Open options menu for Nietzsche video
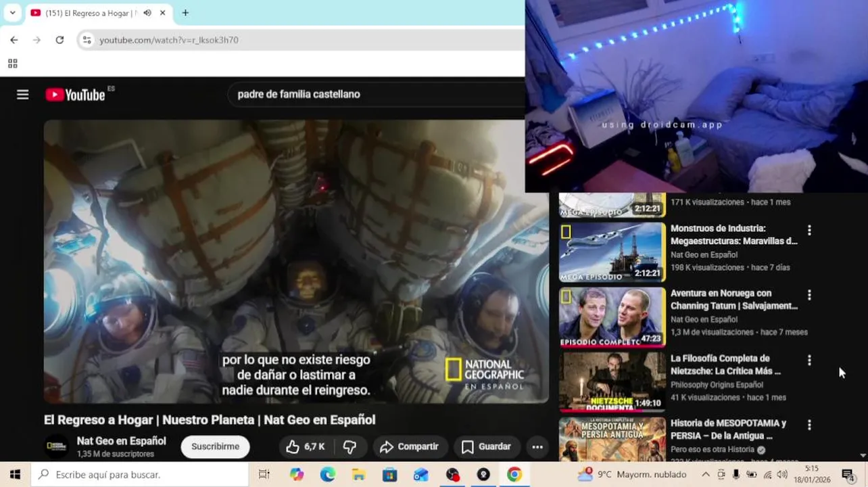Image resolution: width=868 pixels, height=487 pixels. coord(809,360)
